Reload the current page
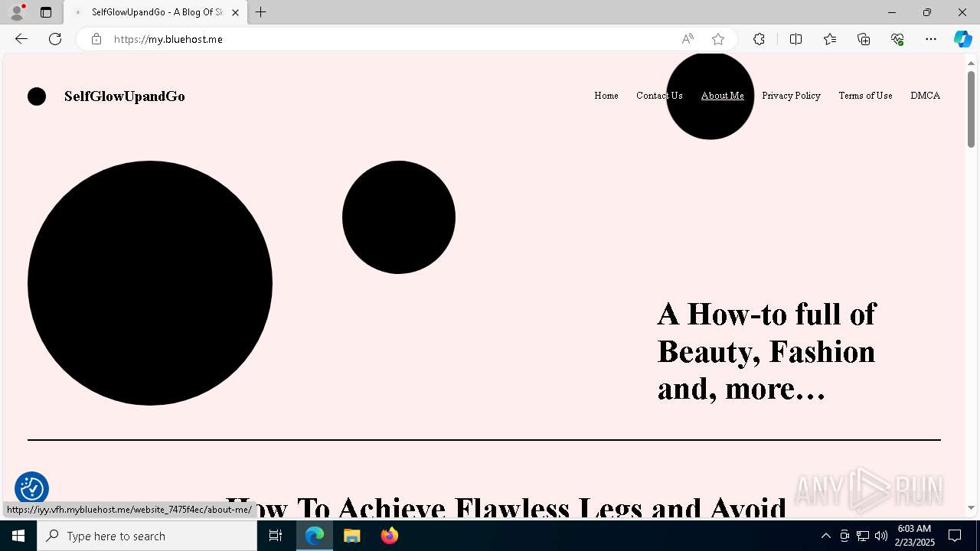 coord(55,39)
